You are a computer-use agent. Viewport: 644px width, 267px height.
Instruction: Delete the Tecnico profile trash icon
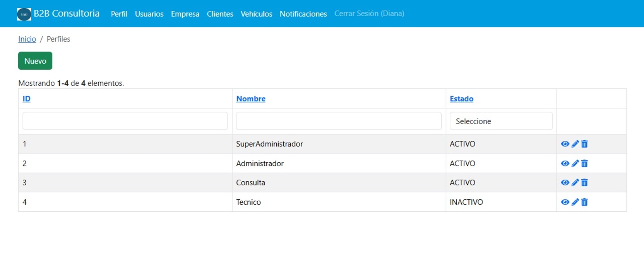(x=584, y=202)
